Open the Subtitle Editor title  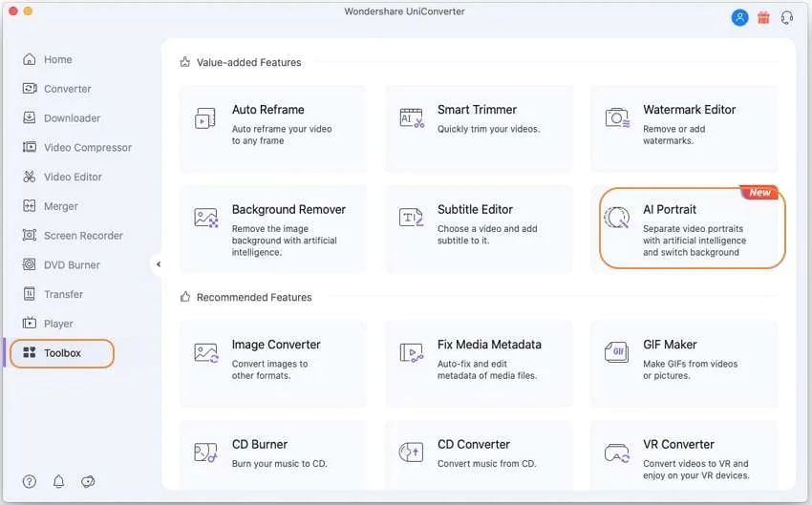[x=475, y=210]
